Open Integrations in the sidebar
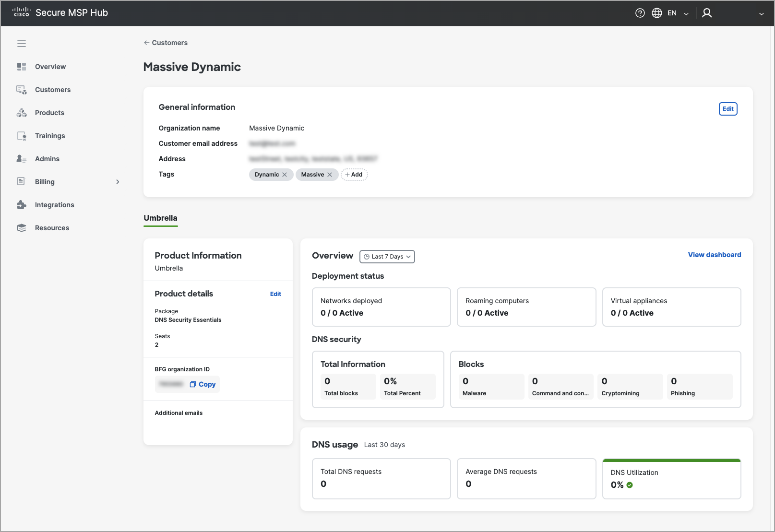775x532 pixels. click(55, 205)
